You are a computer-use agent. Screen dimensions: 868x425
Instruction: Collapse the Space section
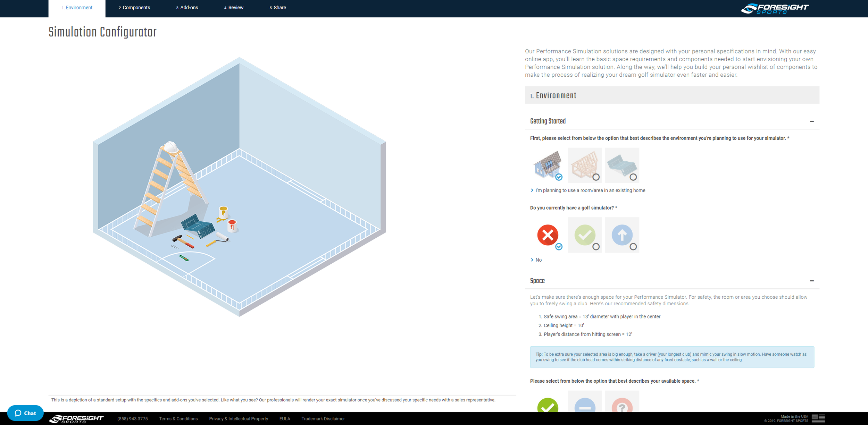pos(811,281)
